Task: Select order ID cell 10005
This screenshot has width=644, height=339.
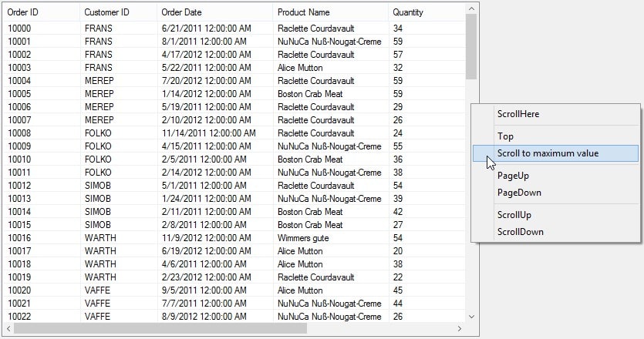Action: tap(42, 94)
